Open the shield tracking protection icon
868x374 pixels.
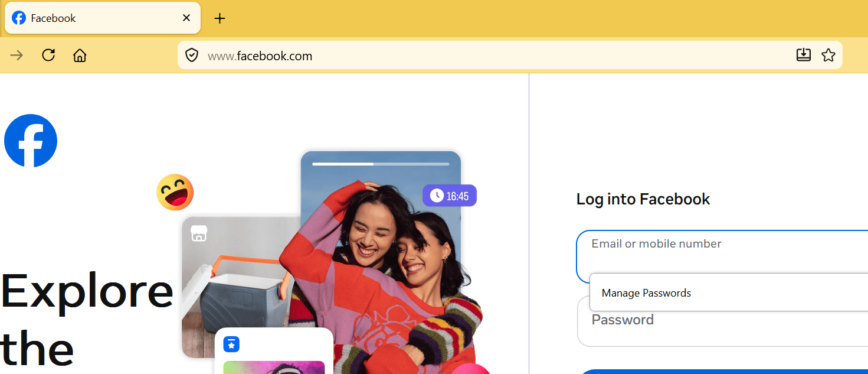(x=192, y=56)
